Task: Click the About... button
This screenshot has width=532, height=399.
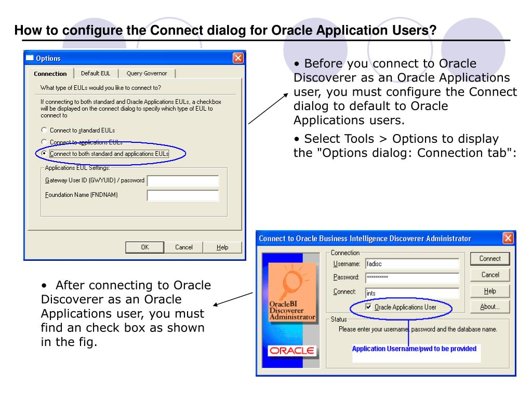Action: tap(490, 307)
